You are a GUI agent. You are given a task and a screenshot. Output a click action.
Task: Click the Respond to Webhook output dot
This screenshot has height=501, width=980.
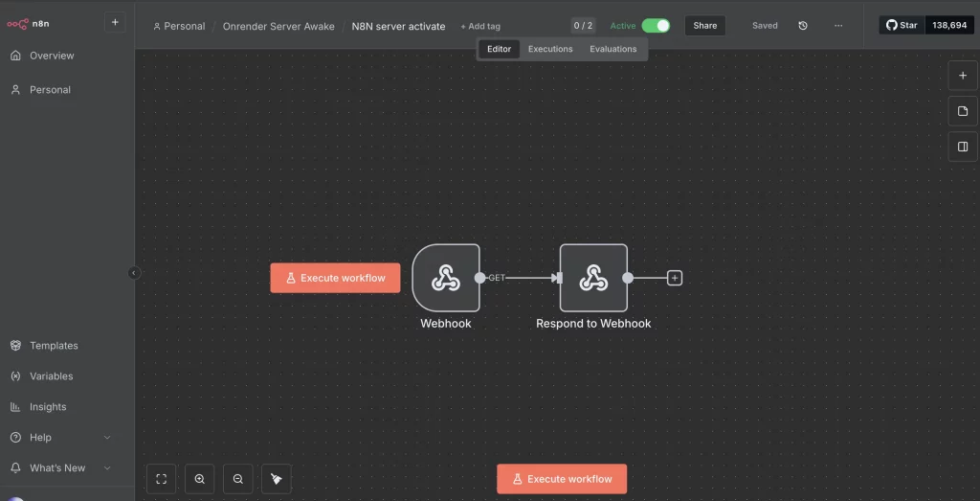pyautogui.click(x=628, y=278)
